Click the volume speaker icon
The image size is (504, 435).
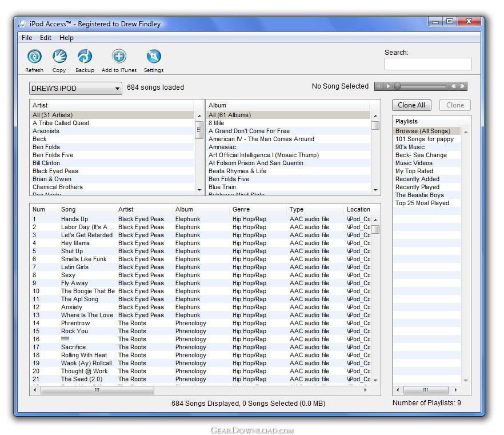379,86
